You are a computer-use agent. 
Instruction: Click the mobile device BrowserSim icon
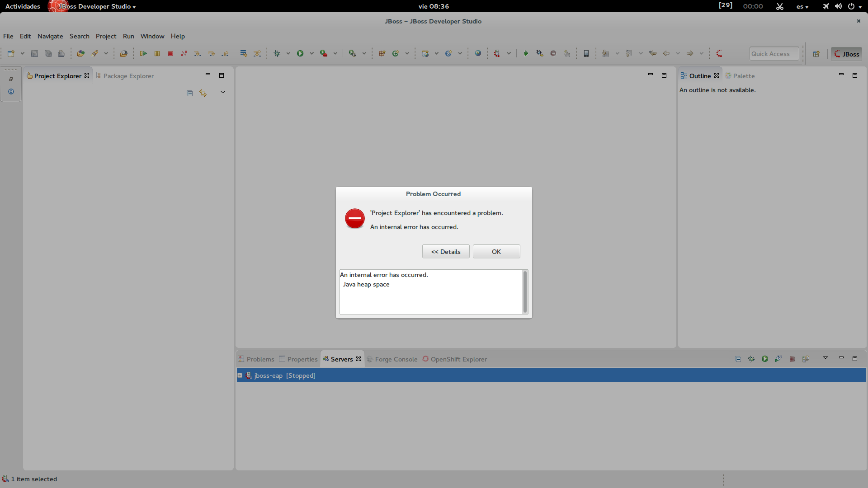coord(586,53)
